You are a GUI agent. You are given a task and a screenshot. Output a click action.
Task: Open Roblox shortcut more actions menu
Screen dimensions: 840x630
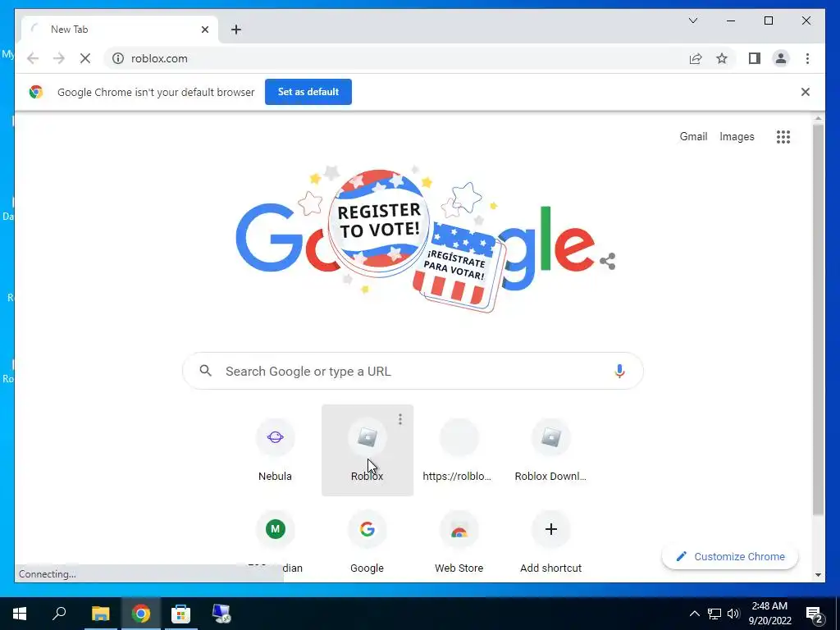point(400,419)
